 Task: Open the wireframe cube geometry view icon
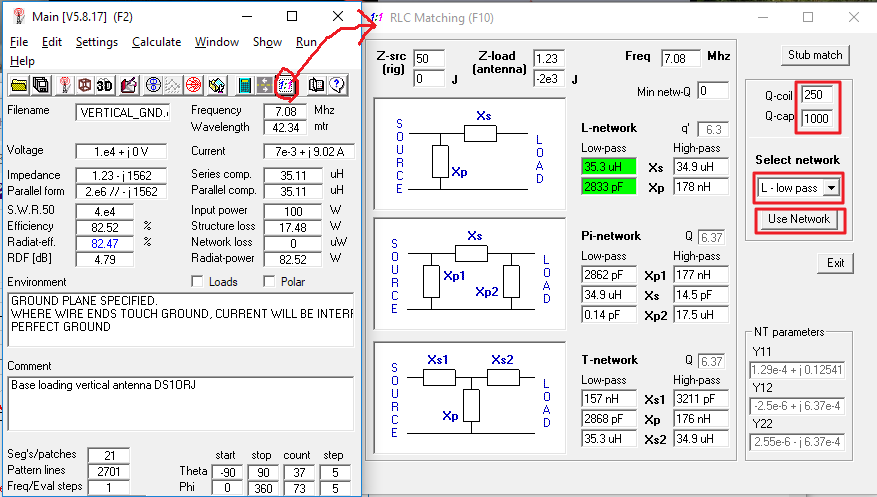84,85
